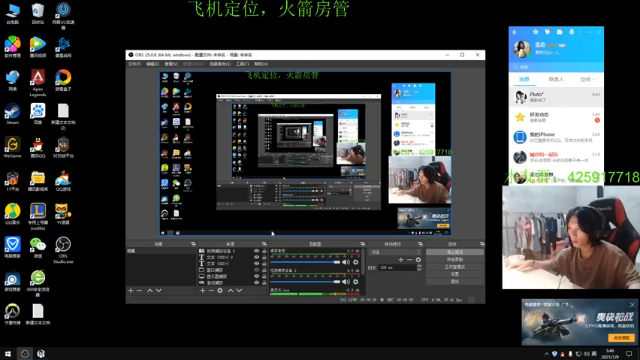This screenshot has width=640, height=360.
Task: Enable 工作室模式 in OBS Controls
Action: 455,267
